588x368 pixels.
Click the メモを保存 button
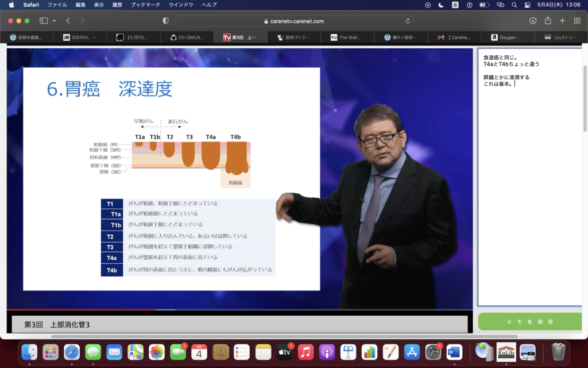point(529,321)
